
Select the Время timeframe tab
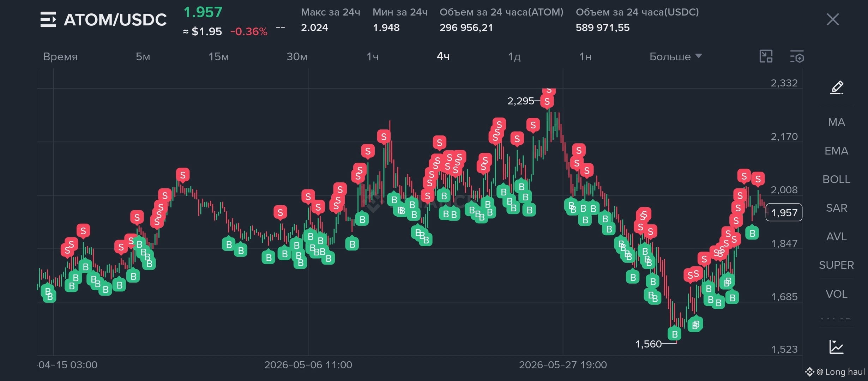60,56
